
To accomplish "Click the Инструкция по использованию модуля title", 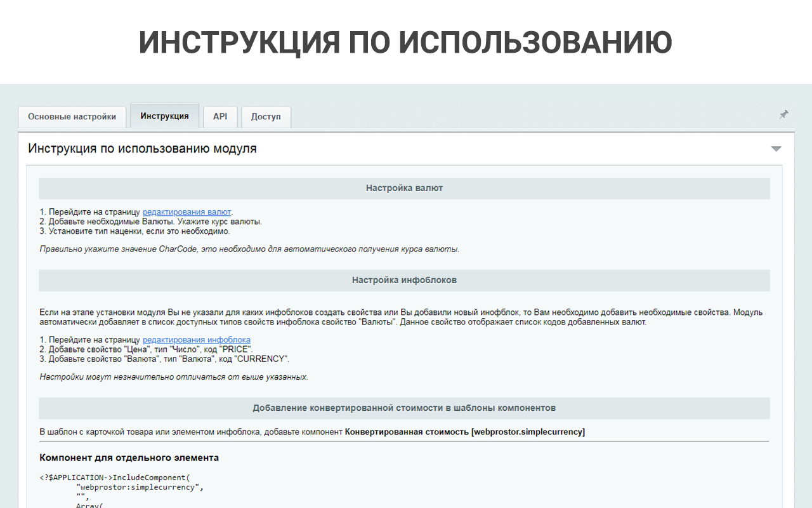I will 143,149.
